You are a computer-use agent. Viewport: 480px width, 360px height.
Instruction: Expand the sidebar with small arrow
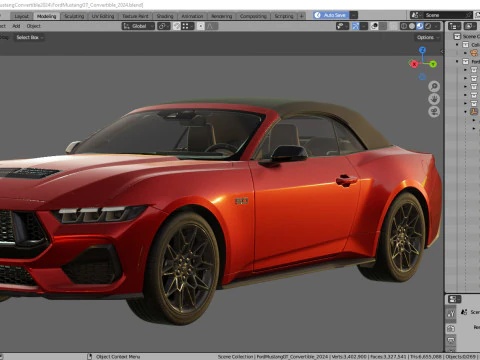click(x=442, y=51)
